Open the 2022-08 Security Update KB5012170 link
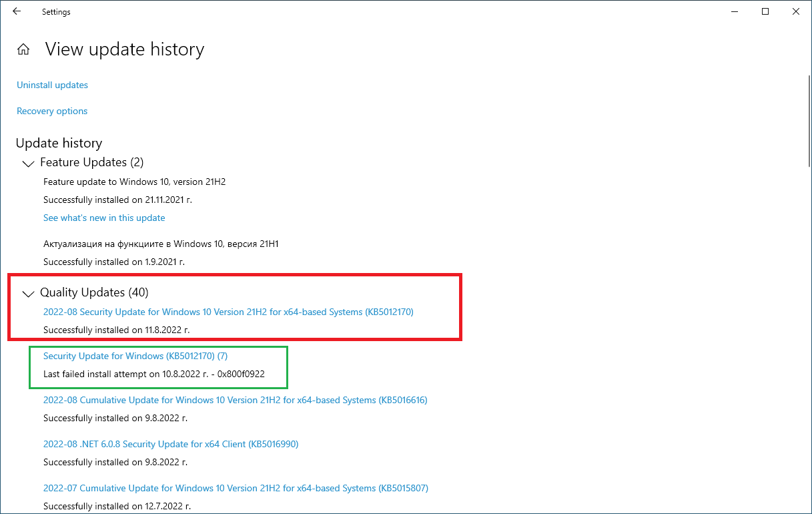The width and height of the screenshot is (812, 514). 228,312
